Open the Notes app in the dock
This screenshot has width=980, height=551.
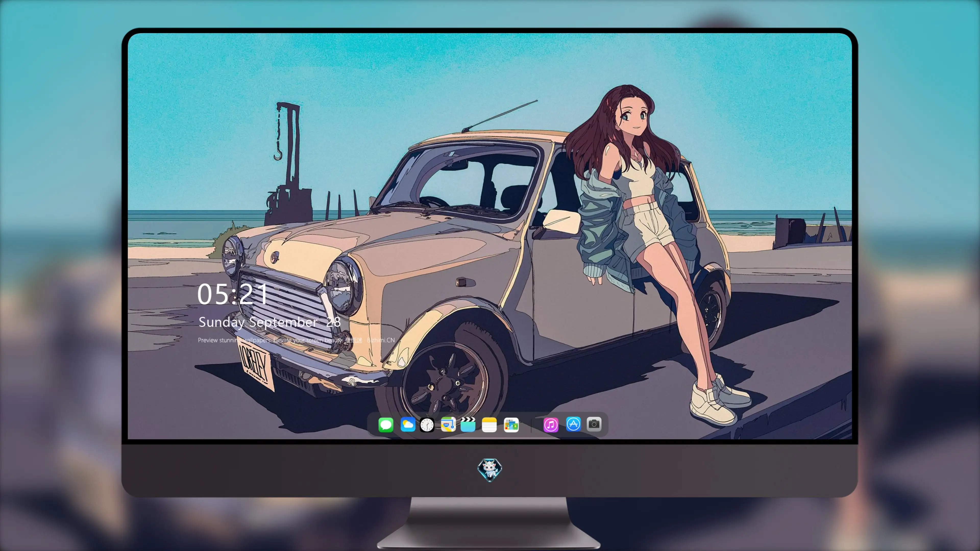point(489,424)
